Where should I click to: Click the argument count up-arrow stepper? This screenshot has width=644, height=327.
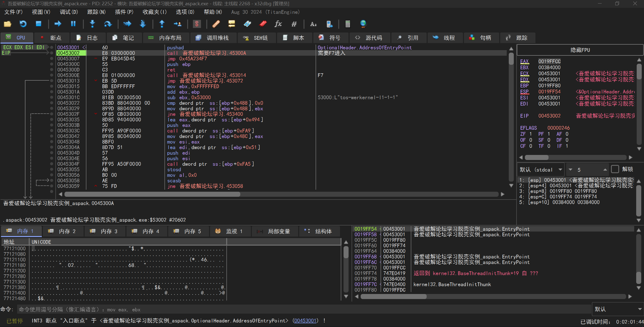coord(605,170)
